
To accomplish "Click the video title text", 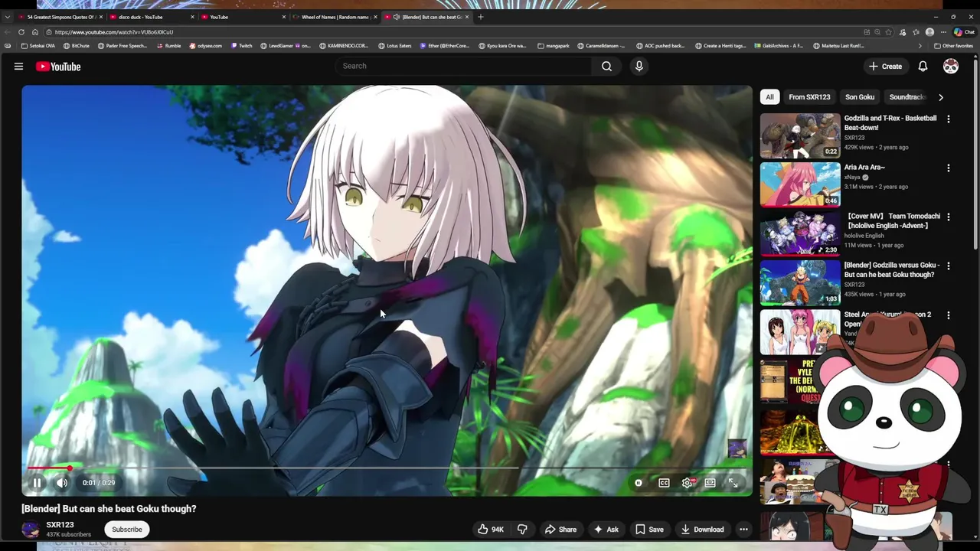I will (x=109, y=509).
